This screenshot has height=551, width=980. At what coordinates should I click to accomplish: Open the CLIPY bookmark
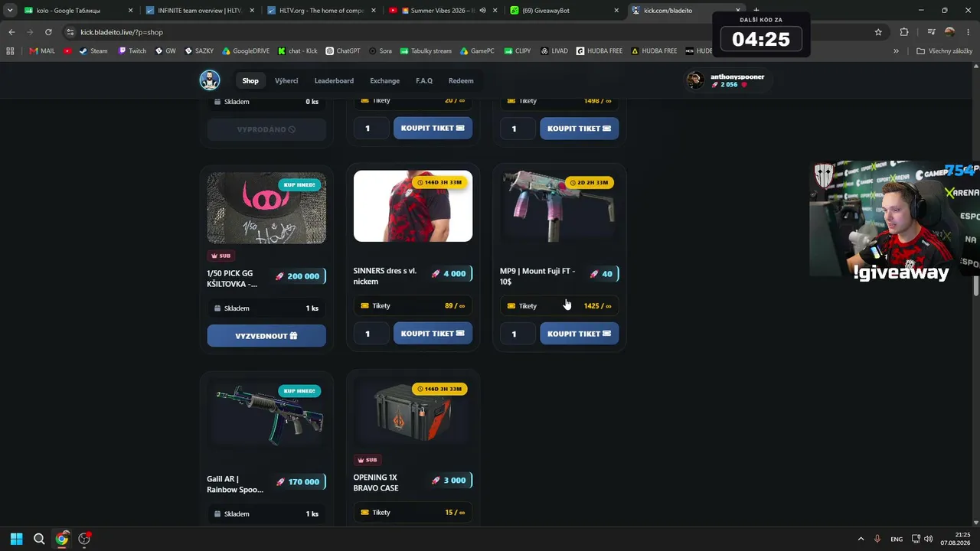[x=518, y=51]
